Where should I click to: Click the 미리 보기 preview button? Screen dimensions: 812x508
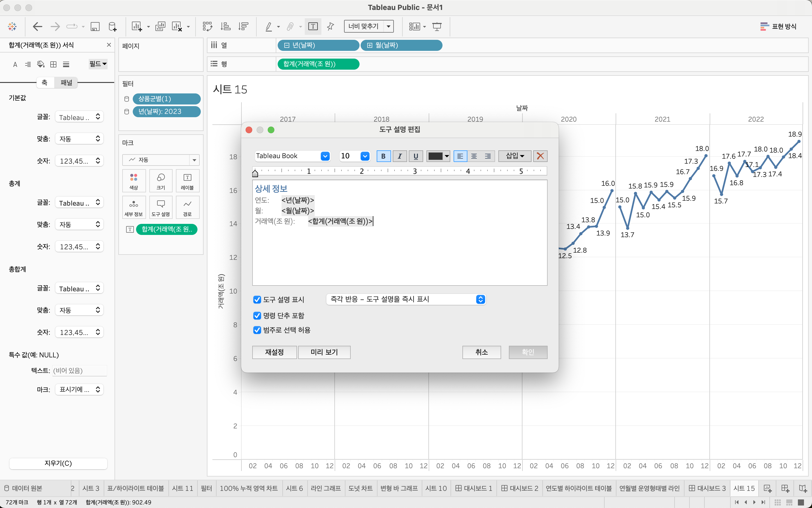click(324, 352)
